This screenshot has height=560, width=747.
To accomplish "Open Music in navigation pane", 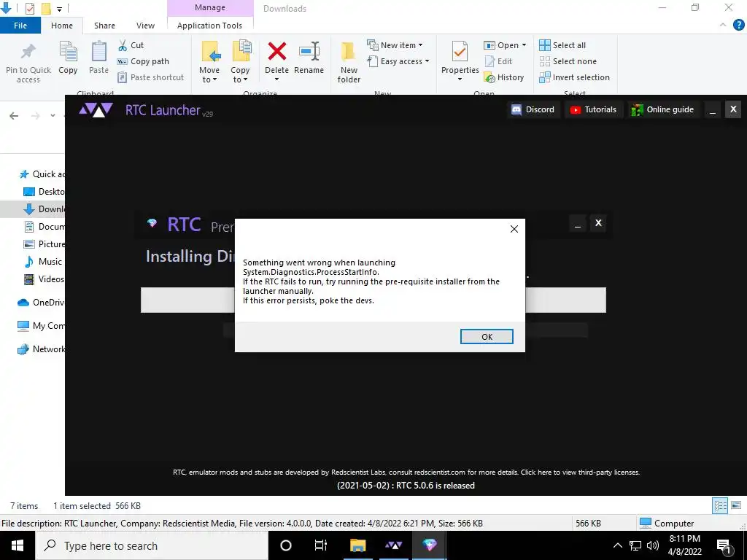I will click(x=43, y=262).
